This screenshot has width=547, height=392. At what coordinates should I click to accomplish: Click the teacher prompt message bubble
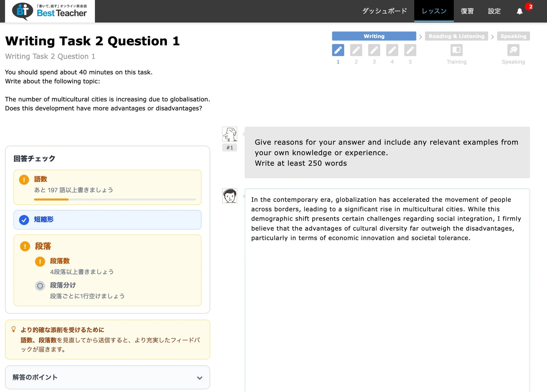pyautogui.click(x=387, y=152)
